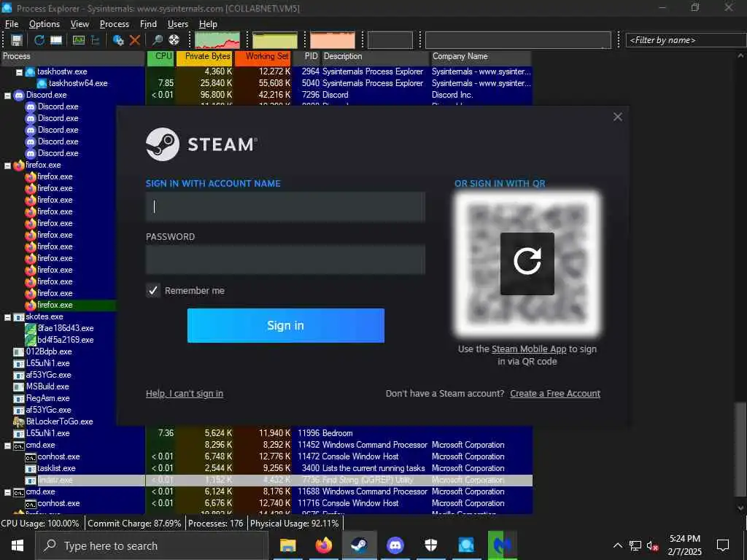Toggle the Remember me checkbox in Steam
Viewport: 747px width, 560px height.
coord(153,290)
